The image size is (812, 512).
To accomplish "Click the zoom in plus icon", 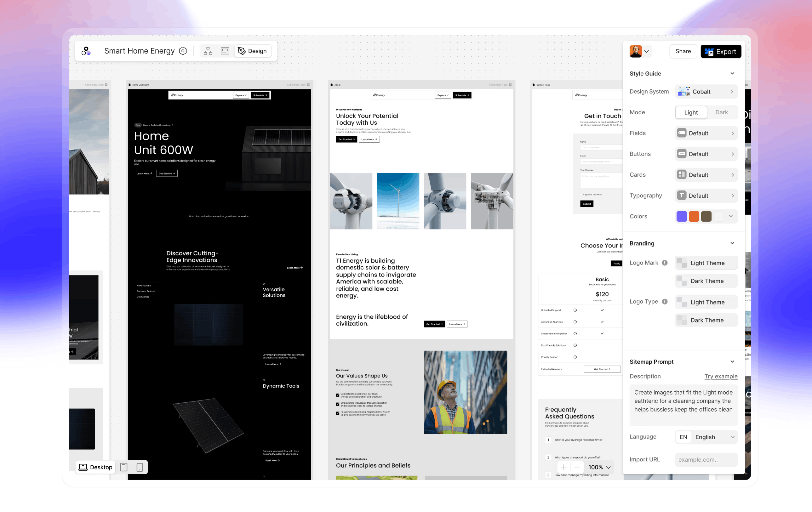I will (564, 467).
